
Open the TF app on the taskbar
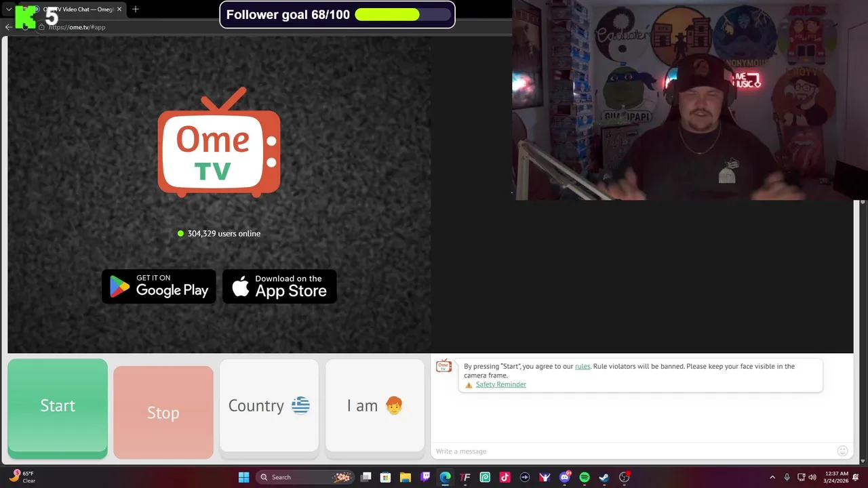pos(465,477)
